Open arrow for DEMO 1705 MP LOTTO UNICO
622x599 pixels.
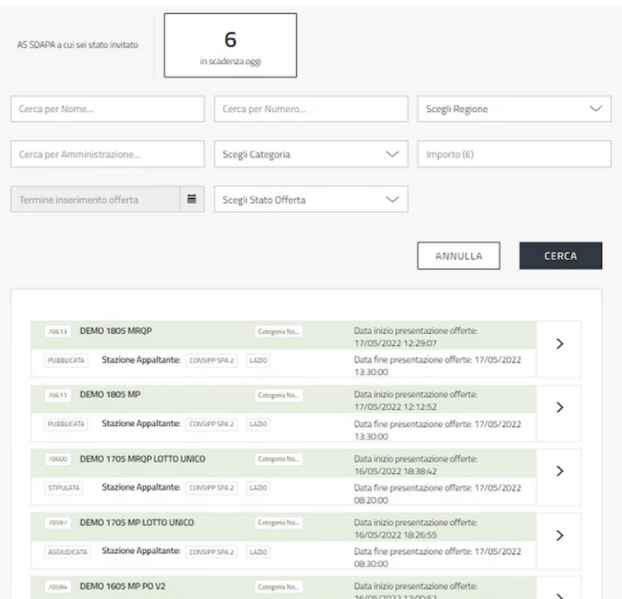point(559,535)
